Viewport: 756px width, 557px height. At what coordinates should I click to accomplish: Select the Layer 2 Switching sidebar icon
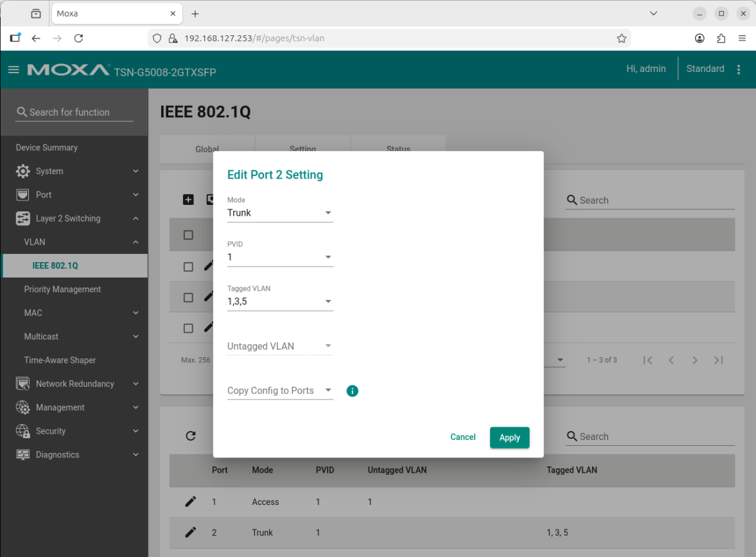click(23, 218)
